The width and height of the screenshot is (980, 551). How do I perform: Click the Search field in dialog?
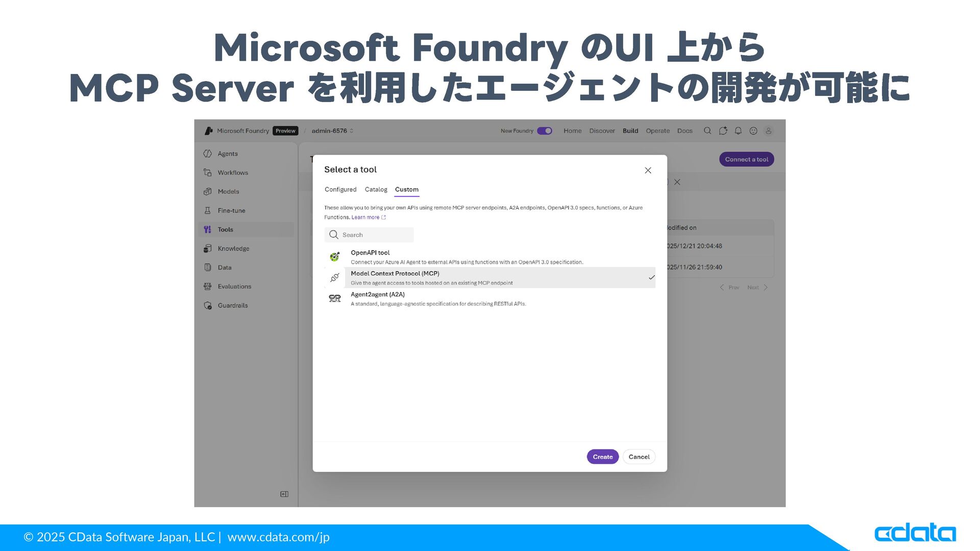tap(369, 235)
